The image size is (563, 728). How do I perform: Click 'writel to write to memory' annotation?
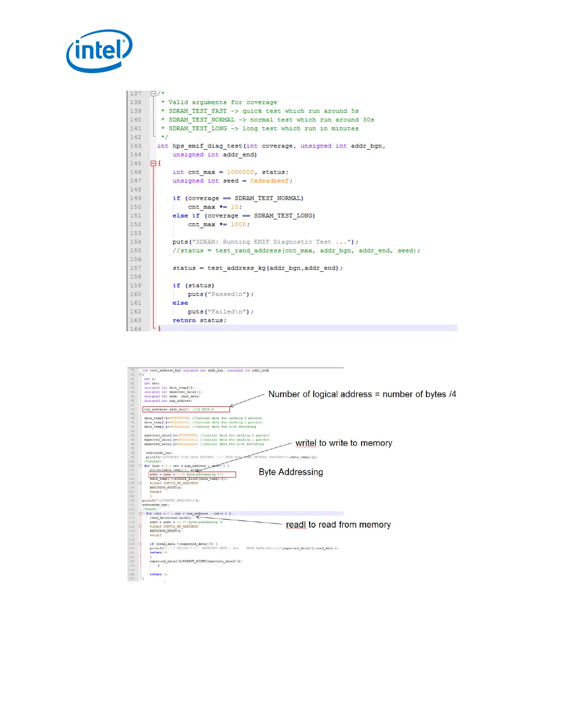[x=344, y=443]
